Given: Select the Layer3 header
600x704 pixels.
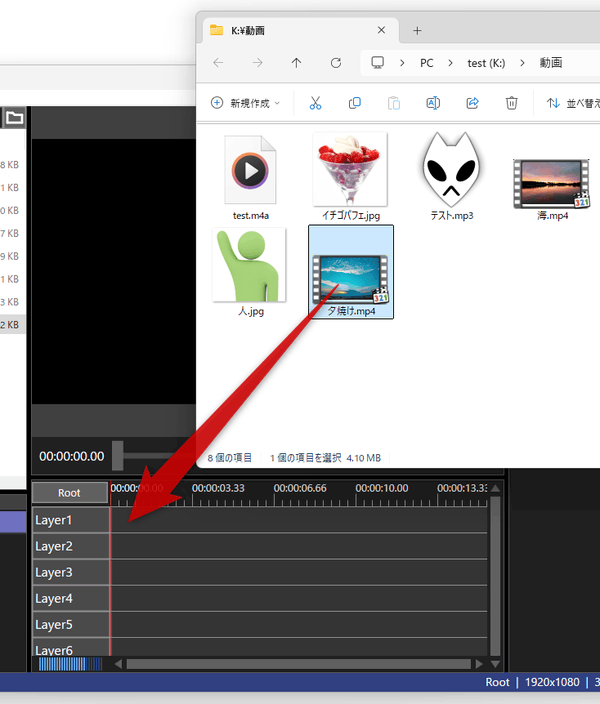Looking at the screenshot, I should coord(71,572).
